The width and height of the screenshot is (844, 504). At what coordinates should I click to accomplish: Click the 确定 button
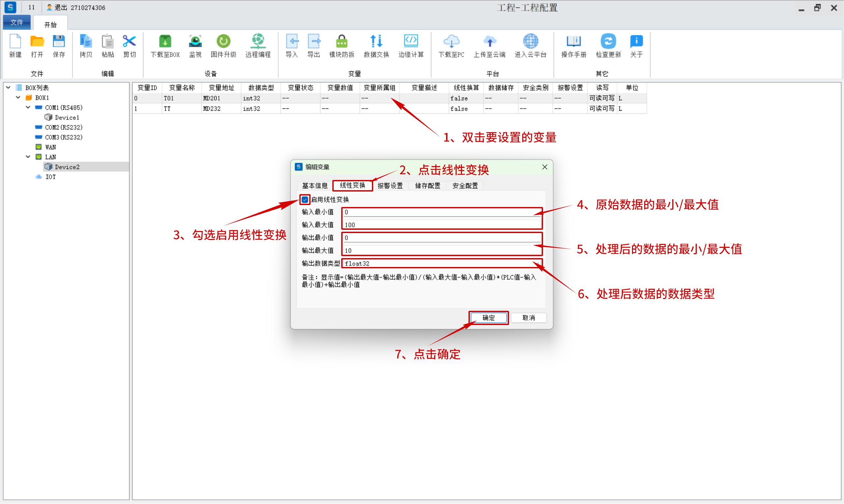click(x=488, y=318)
